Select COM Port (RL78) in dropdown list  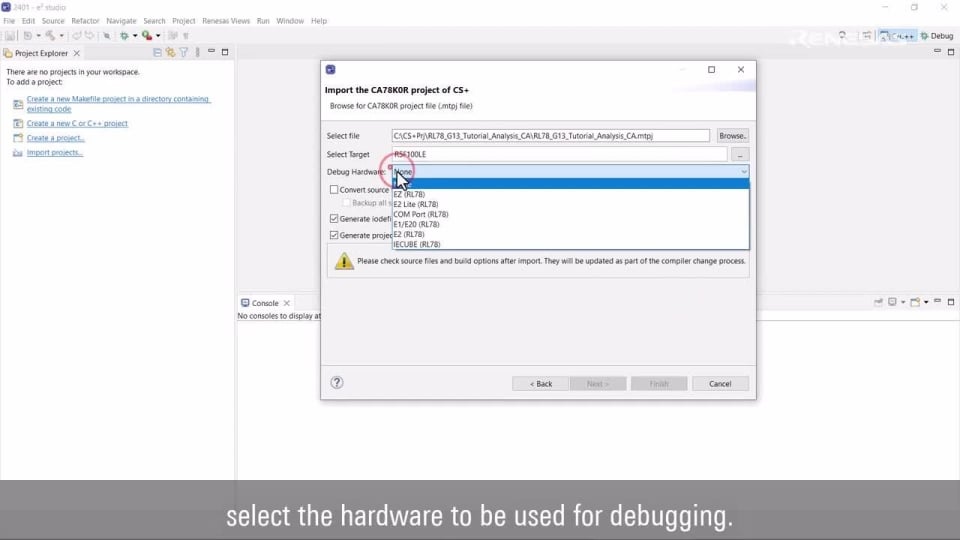(x=420, y=214)
